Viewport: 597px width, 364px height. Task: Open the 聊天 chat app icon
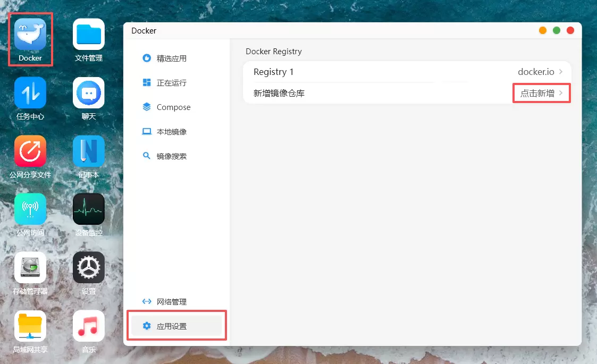pyautogui.click(x=88, y=93)
